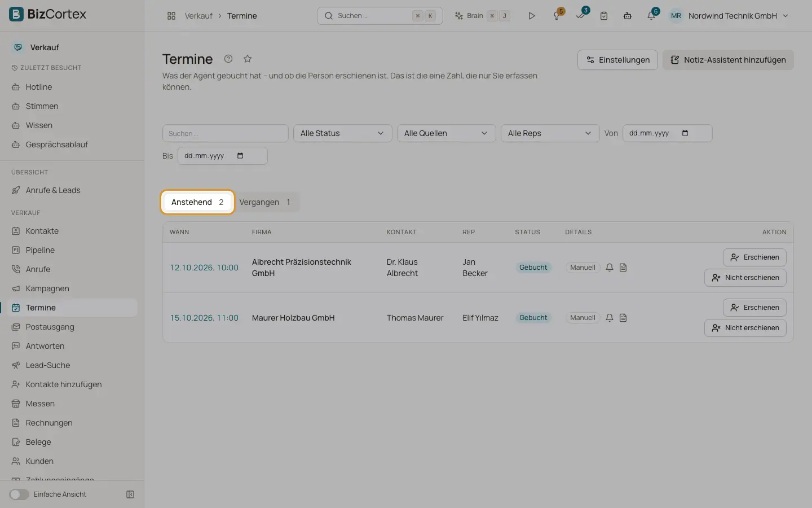Mark Albrecht appointment as Nicht erschienen
The height and width of the screenshot is (508, 812).
click(x=745, y=278)
